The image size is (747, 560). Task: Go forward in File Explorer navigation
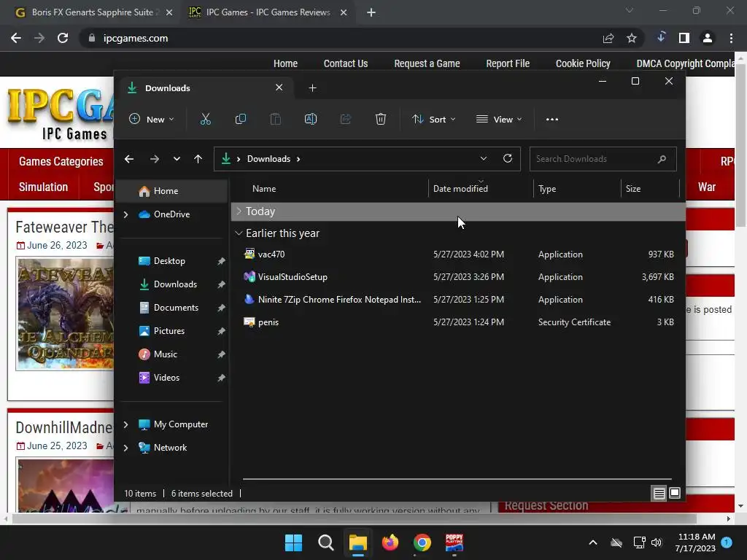155,159
